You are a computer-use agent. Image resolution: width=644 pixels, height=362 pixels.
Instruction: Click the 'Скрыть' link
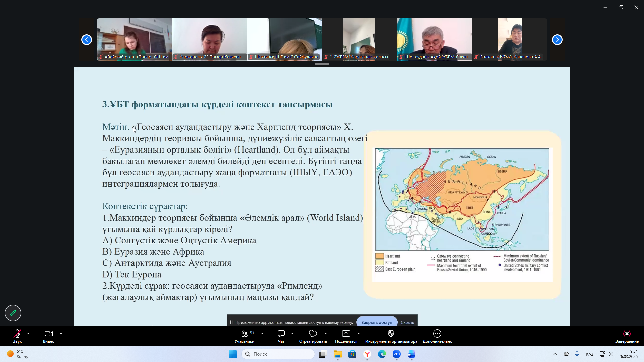click(407, 322)
